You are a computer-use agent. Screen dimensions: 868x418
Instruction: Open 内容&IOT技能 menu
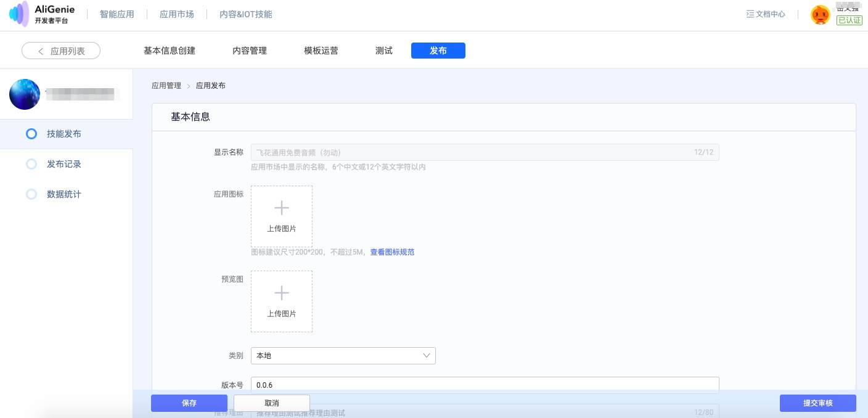(x=246, y=14)
